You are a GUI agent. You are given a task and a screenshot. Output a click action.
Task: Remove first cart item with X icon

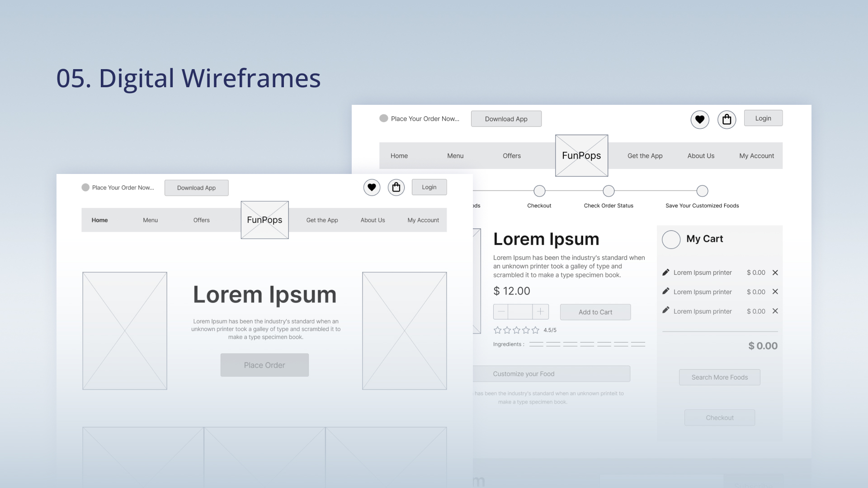(x=775, y=272)
